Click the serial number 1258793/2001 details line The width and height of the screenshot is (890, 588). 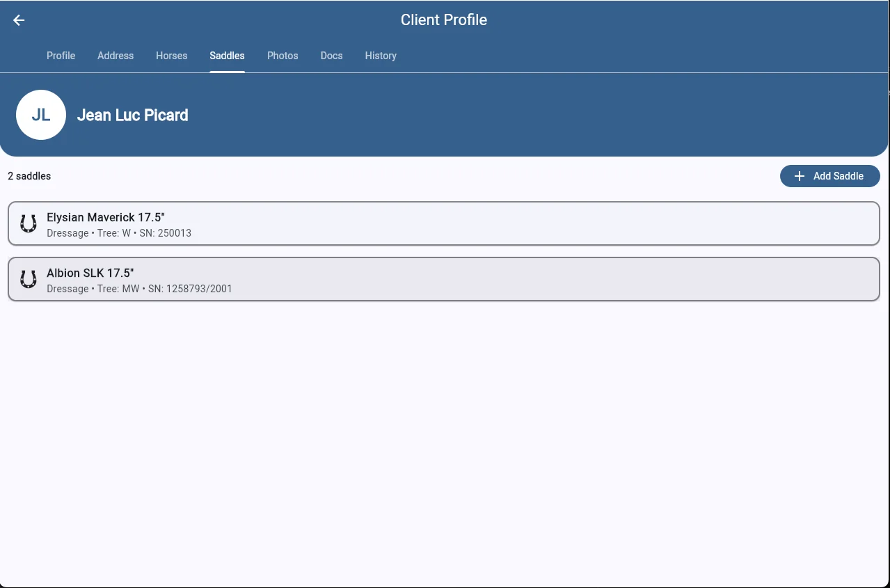coord(139,289)
